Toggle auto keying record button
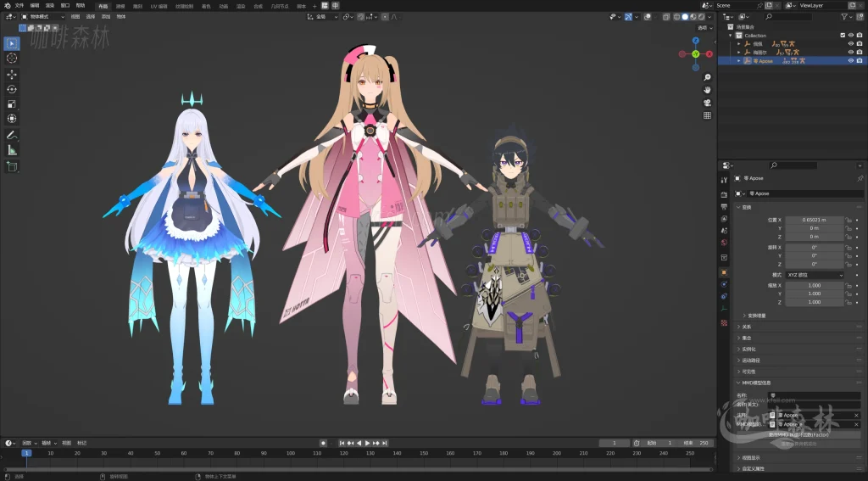Screen dimensions: 868x481 323,444
